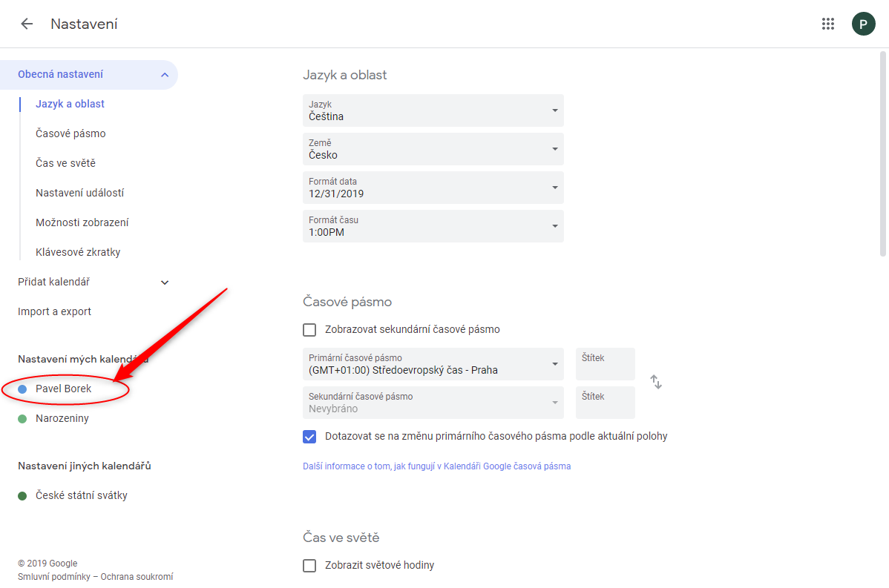This screenshot has width=889, height=588.
Task: Select Jazyk a oblast in sidebar
Action: click(70, 105)
